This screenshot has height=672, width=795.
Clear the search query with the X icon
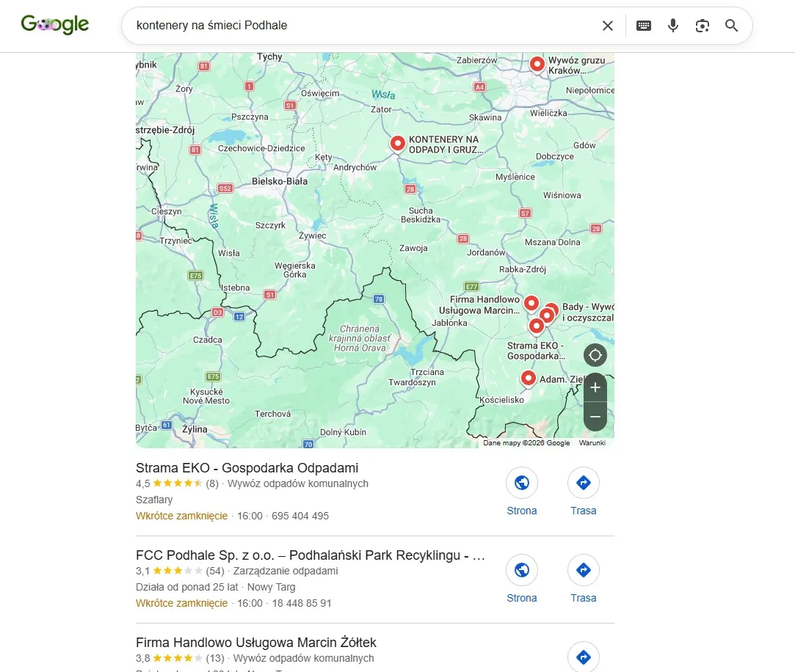tap(607, 26)
